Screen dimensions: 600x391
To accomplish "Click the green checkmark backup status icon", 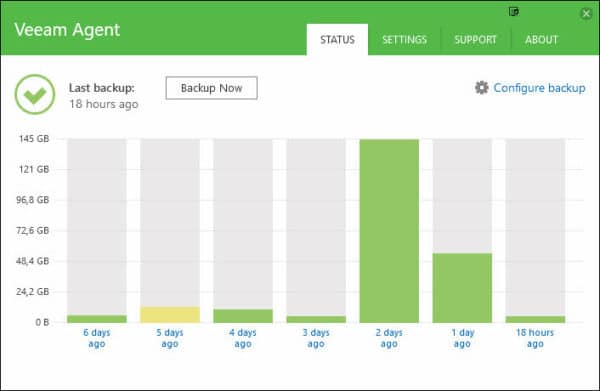I will [x=35, y=94].
